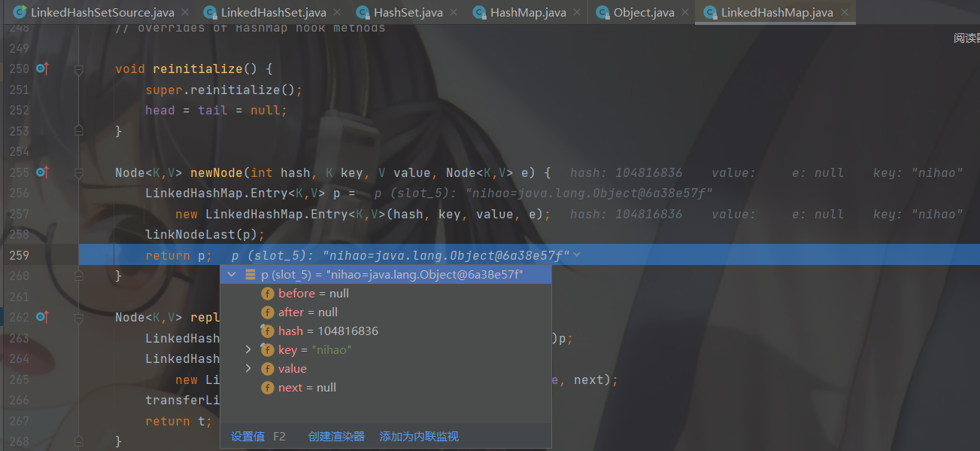The image size is (980, 451).
Task: Click field icon next to next = null
Action: click(x=267, y=388)
